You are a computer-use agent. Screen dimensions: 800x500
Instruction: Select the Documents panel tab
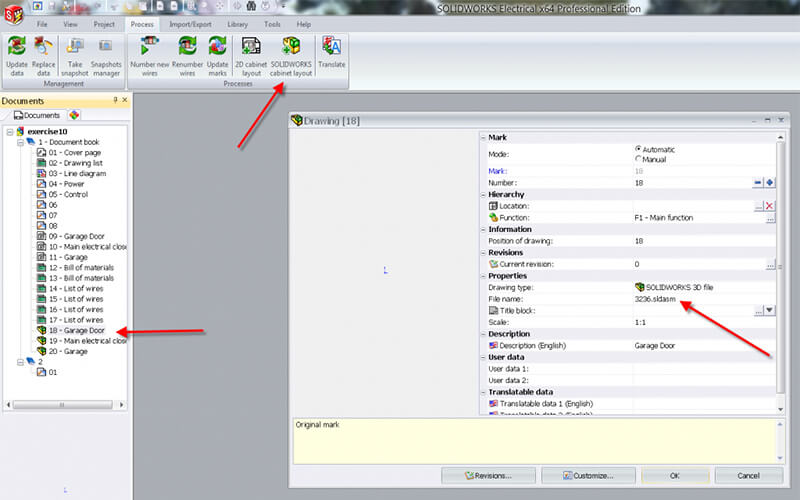click(37, 115)
